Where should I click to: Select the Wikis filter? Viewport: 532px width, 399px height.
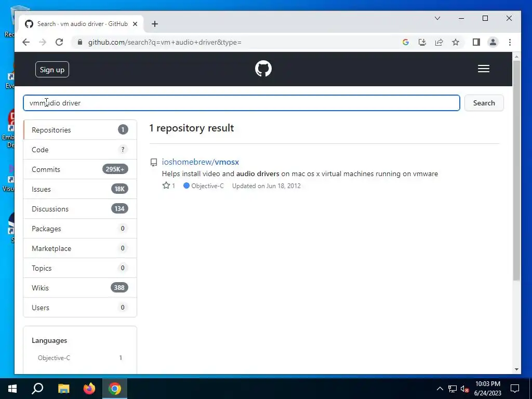pyautogui.click(x=80, y=288)
